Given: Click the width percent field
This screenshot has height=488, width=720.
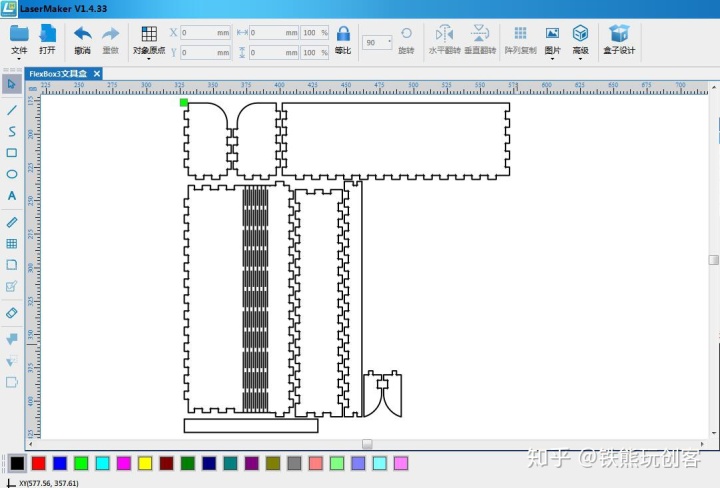Looking at the screenshot, I should (315, 33).
